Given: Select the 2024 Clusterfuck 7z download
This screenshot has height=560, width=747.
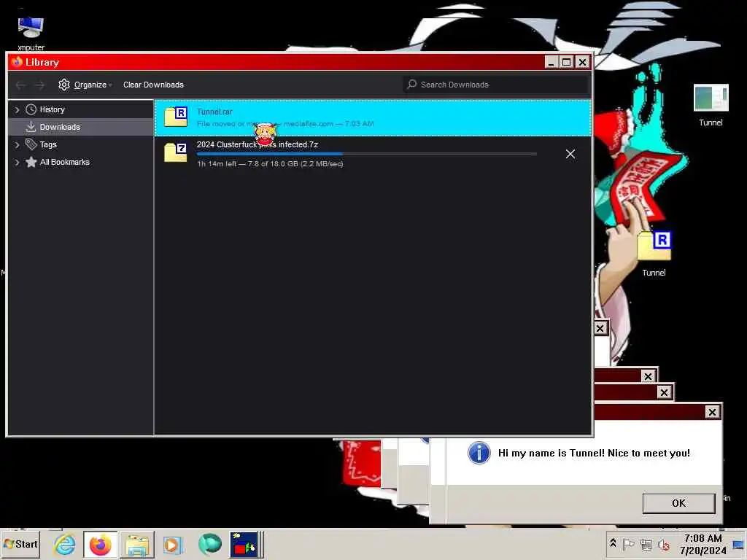Looking at the screenshot, I should pyautogui.click(x=373, y=155).
